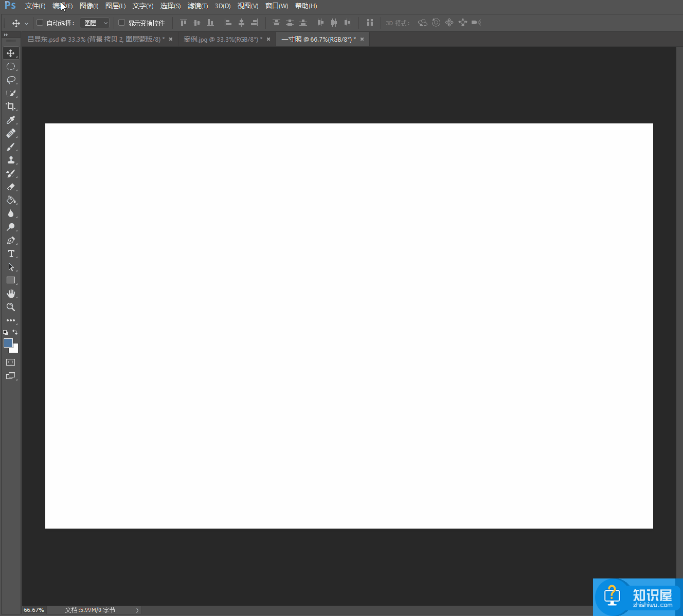Click the white canvas of 一寸照
The height and width of the screenshot is (616, 683).
(x=349, y=326)
